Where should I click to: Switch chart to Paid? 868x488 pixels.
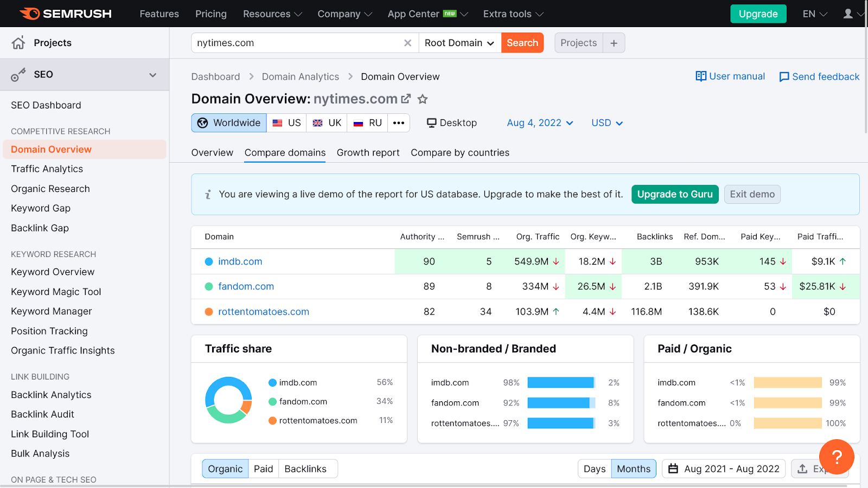point(264,468)
